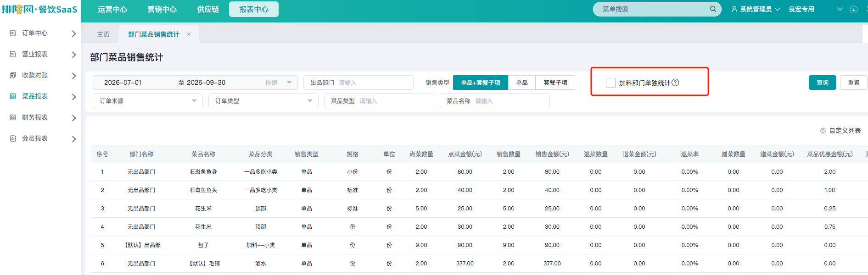Screen dimensions: 868x275
Task: Click the 重置 button
Action: coord(854,82)
